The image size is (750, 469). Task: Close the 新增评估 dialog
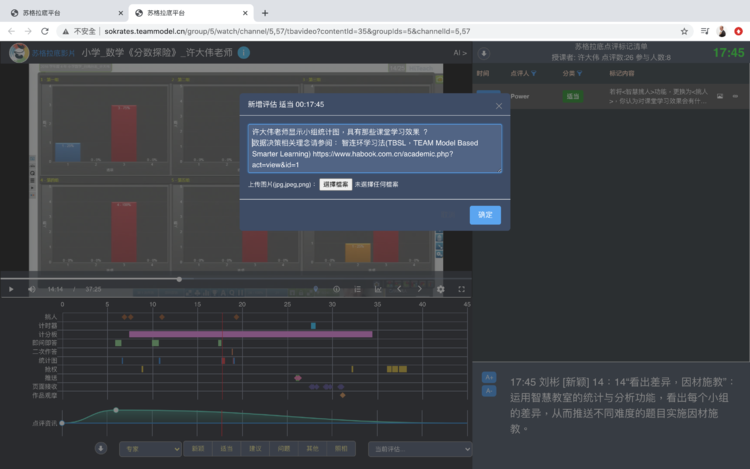coord(499,105)
